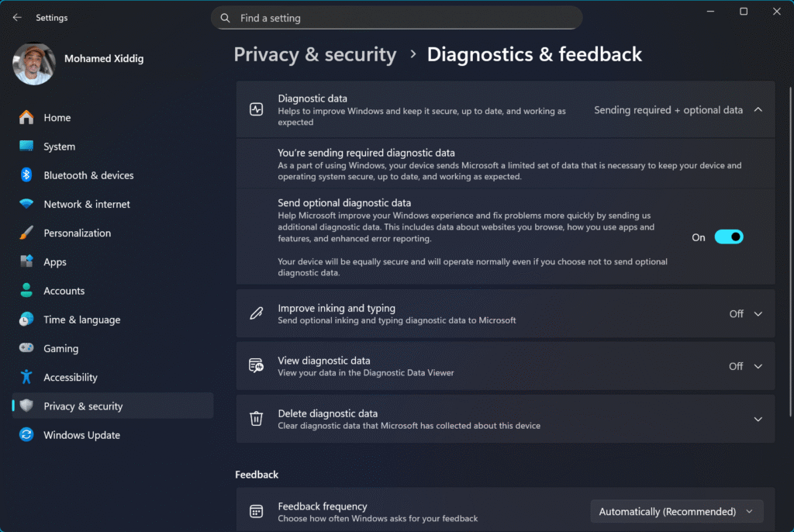Click the back arrow in Settings header

[17, 18]
